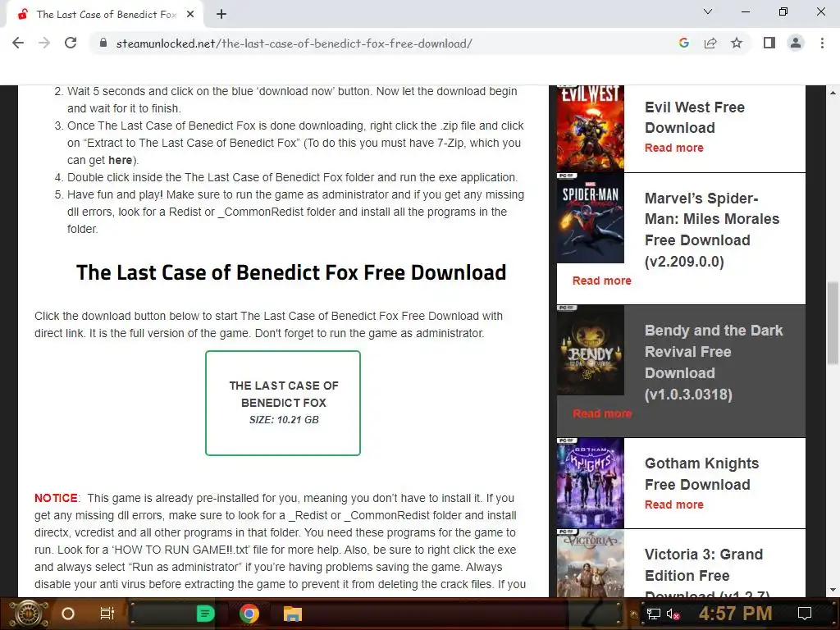Screen dimensions: 840x630
Task: Open Chrome's three-dot menu
Action: (822, 43)
